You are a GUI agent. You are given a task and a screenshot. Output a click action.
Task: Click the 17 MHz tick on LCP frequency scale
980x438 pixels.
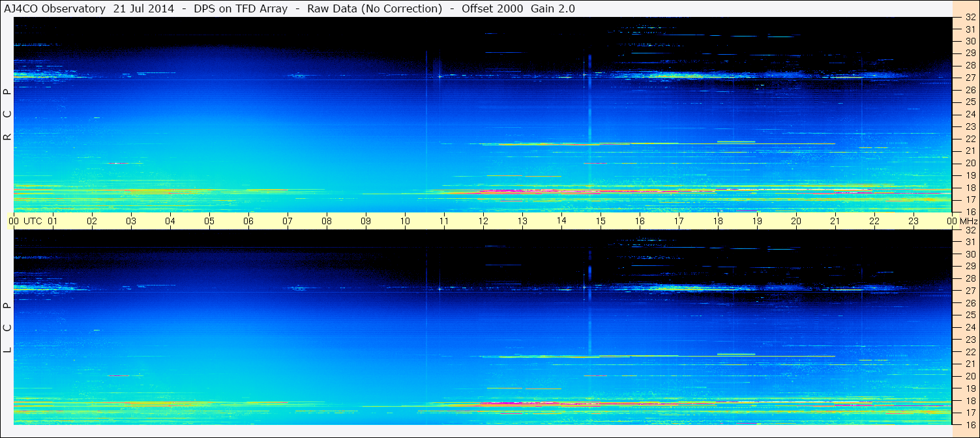pos(970,413)
